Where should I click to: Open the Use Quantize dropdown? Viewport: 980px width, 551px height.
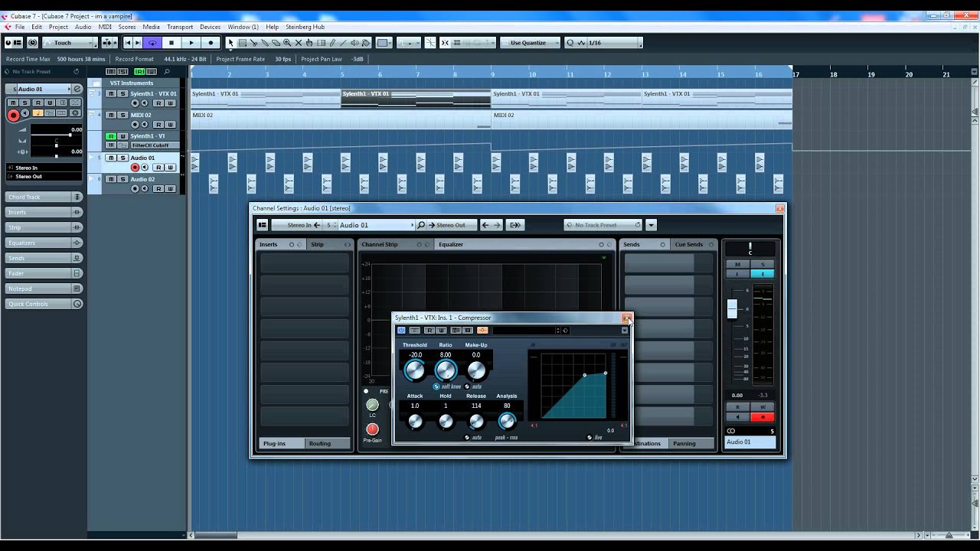pyautogui.click(x=528, y=43)
